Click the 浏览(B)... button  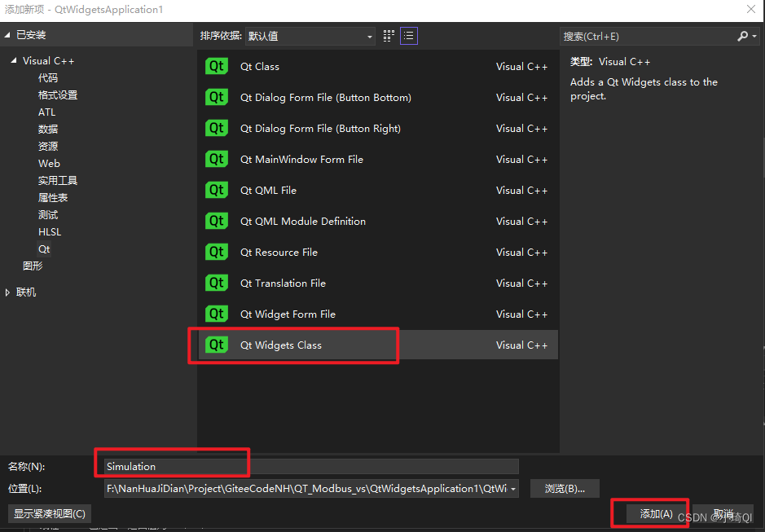pos(565,489)
